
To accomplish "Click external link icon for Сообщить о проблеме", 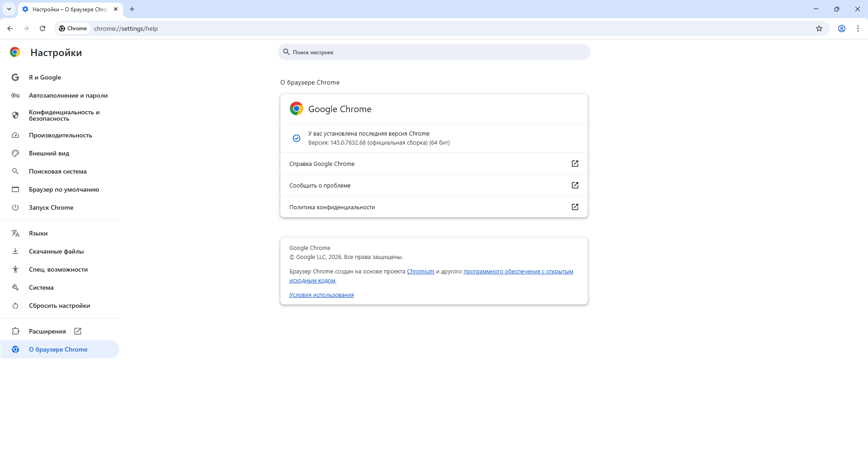I will [575, 185].
